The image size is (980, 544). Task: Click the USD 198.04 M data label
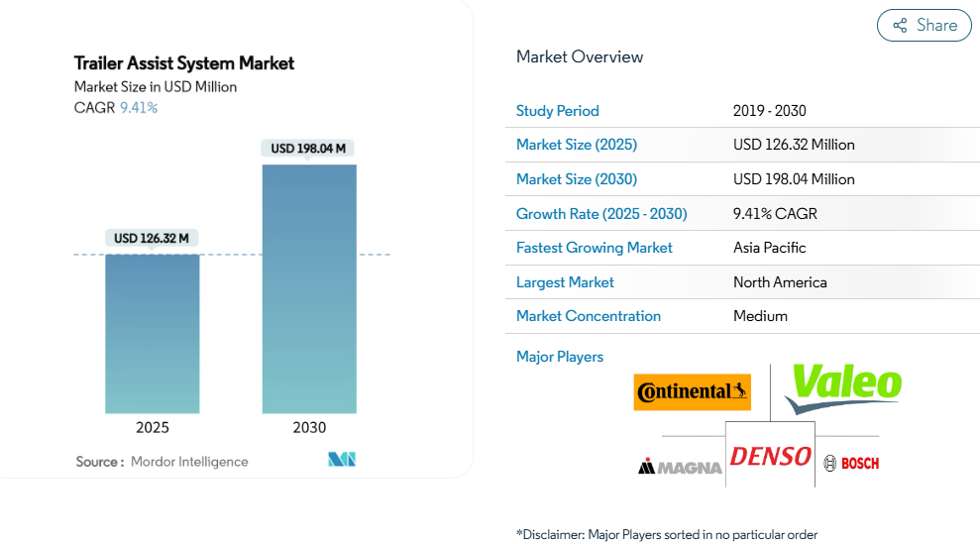tap(308, 149)
